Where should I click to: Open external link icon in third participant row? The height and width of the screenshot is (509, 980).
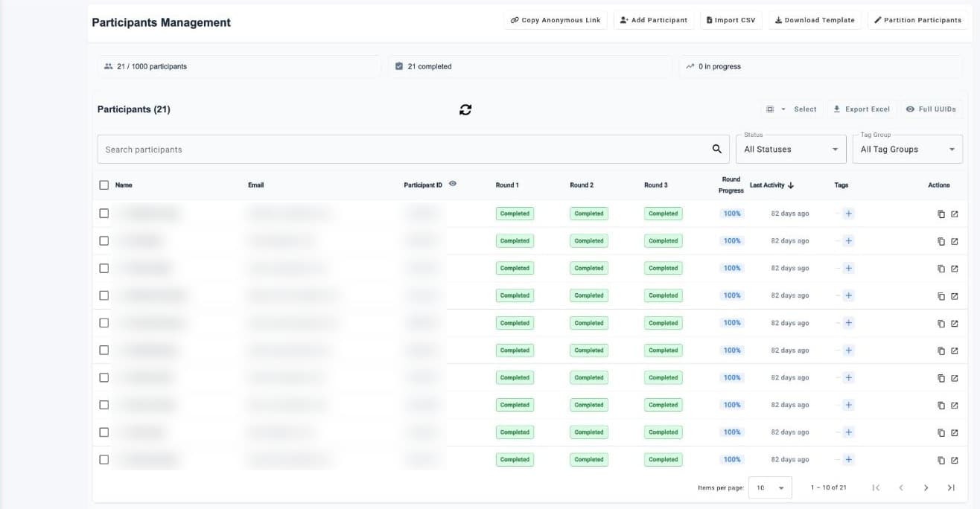[x=954, y=269]
